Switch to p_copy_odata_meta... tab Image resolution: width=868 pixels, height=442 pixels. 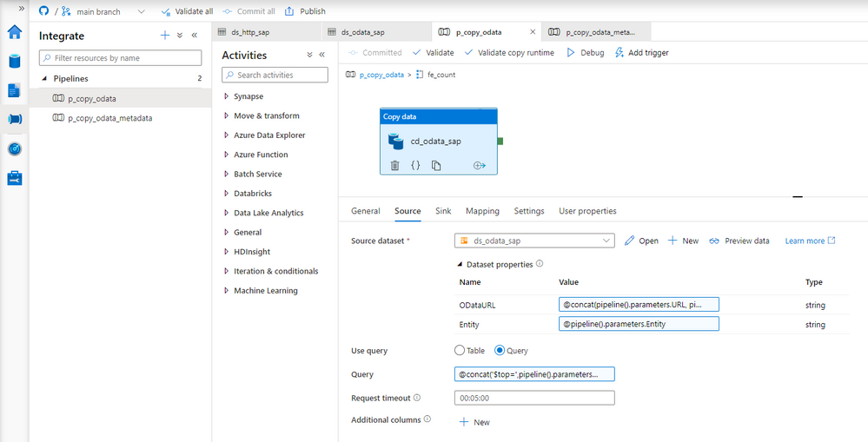point(597,32)
